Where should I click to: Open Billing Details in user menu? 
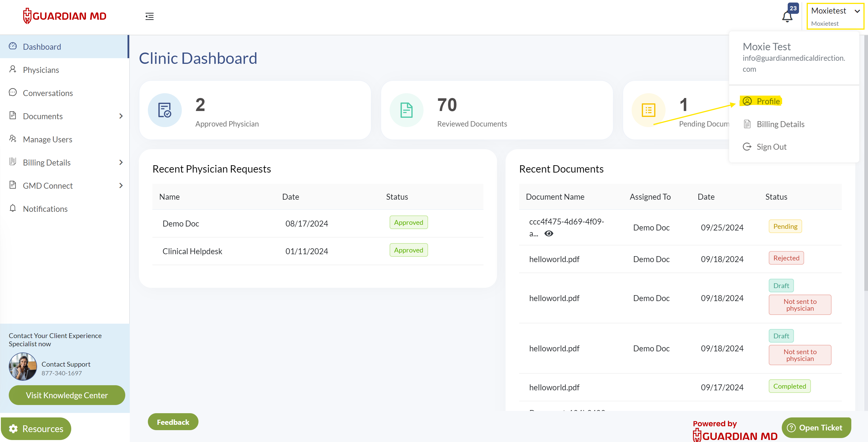(780, 124)
